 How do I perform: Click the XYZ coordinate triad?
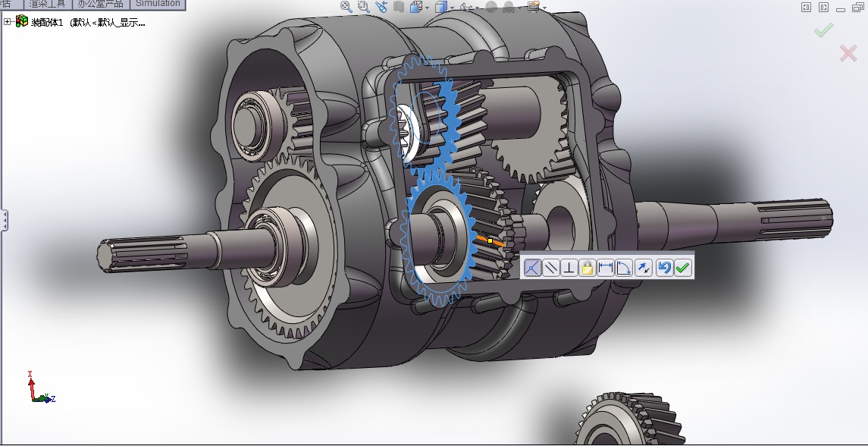point(41,388)
